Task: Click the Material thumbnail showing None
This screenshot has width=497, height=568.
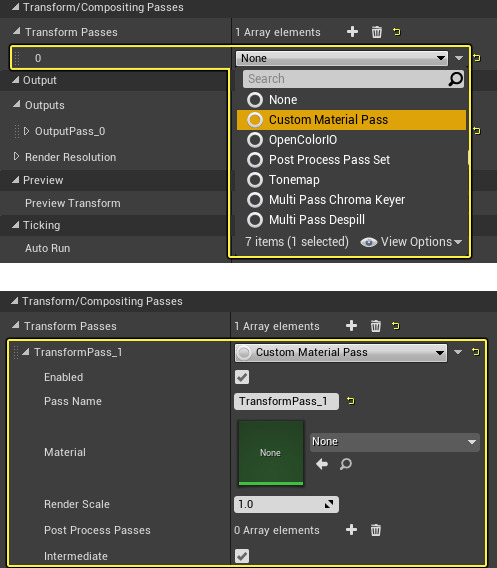Action: pos(271,452)
